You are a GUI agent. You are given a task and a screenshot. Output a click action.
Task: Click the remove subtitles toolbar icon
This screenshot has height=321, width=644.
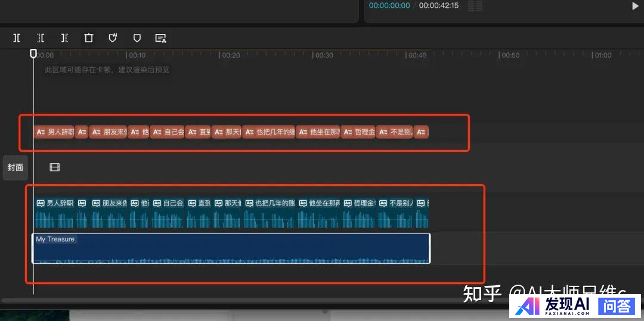pos(160,38)
